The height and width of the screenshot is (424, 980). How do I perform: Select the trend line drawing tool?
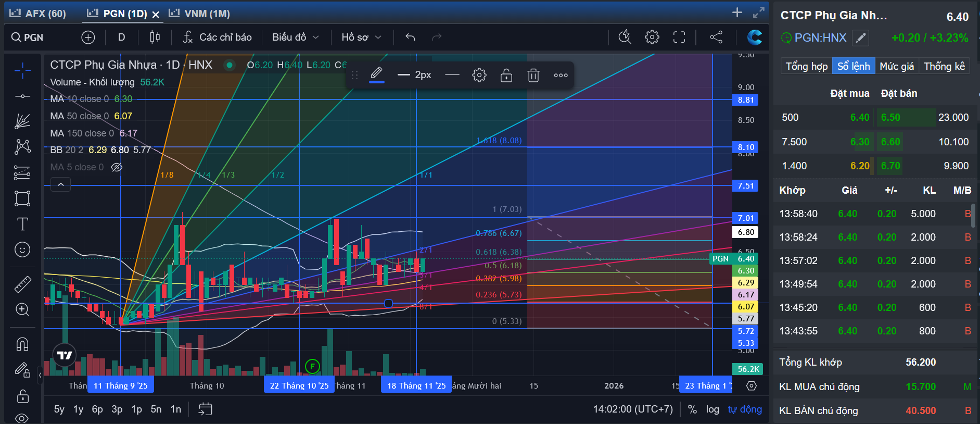[22, 96]
